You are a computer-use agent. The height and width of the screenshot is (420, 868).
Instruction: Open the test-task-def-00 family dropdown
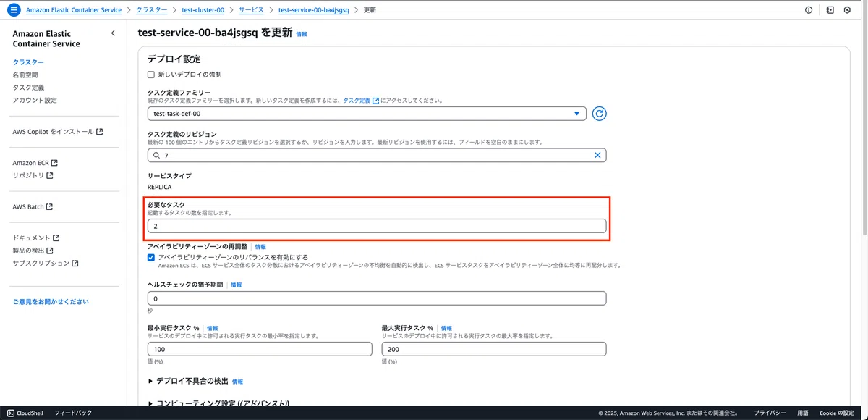pyautogui.click(x=367, y=114)
